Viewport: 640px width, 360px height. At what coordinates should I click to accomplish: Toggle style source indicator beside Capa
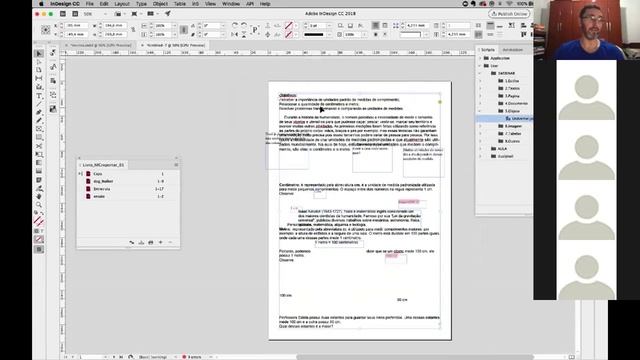pos(80,174)
